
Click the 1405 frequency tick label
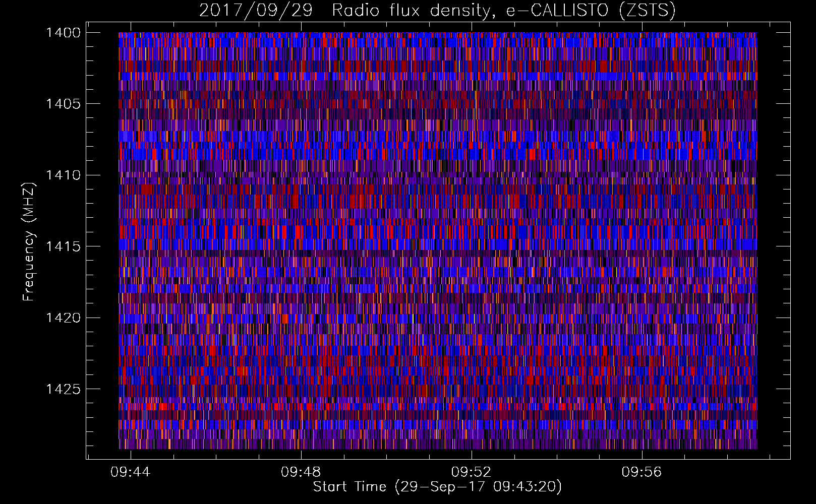tap(63, 104)
